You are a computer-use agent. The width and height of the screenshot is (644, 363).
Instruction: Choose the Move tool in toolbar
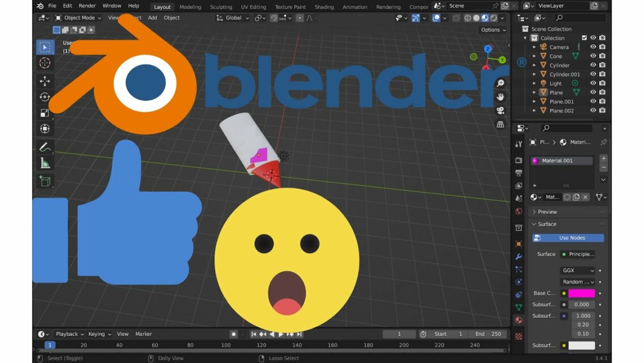tap(45, 81)
